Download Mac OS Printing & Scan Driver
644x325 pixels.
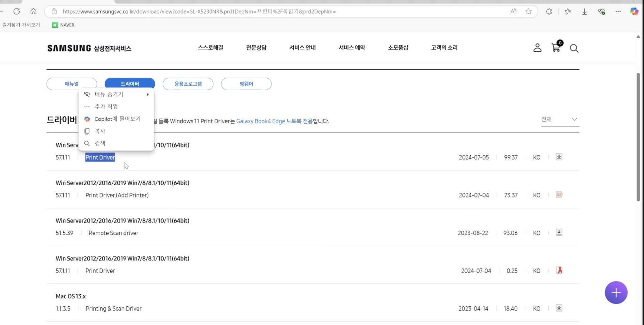(559, 308)
